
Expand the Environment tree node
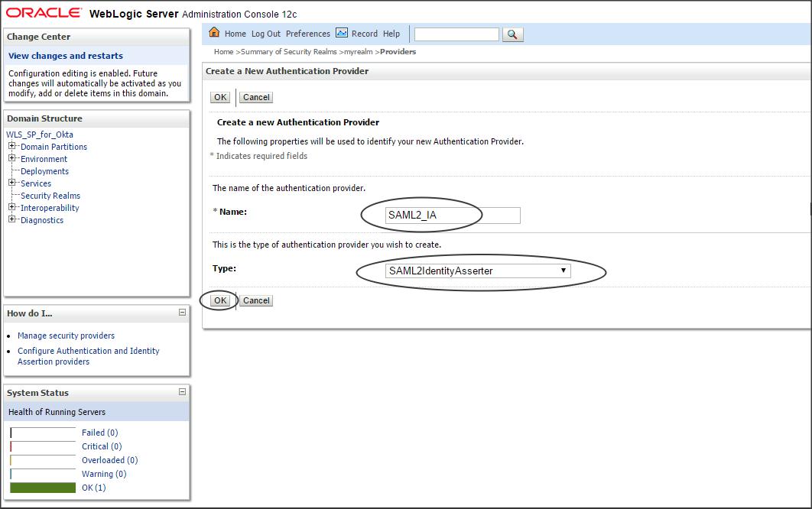tap(12, 158)
